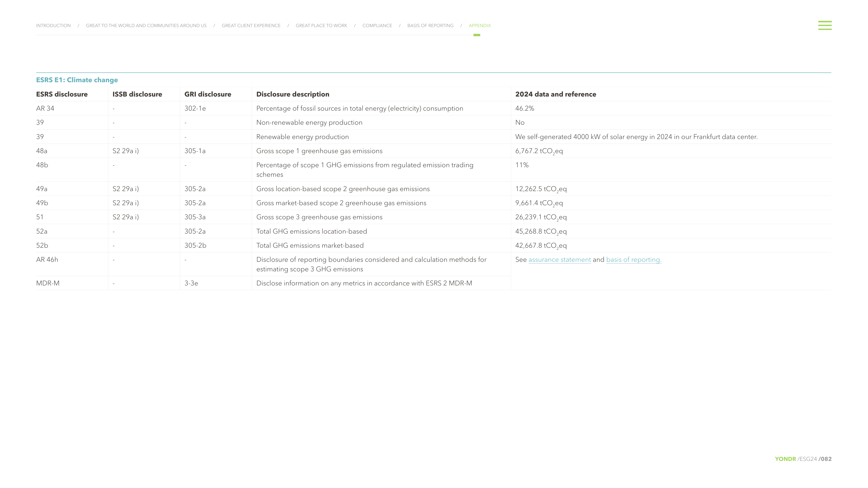Select the 9,661.4 tCO2eq value
This screenshot has width=868, height=488.
click(539, 203)
